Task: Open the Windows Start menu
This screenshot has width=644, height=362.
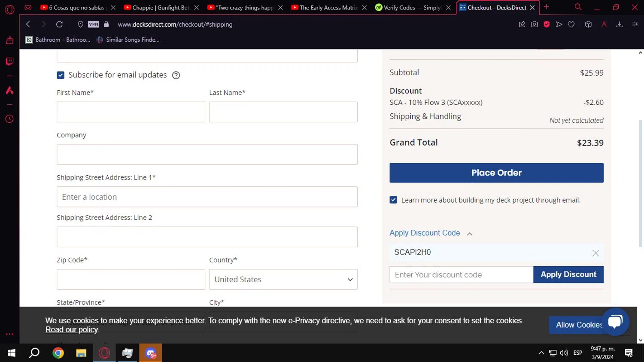Action: tap(12, 353)
